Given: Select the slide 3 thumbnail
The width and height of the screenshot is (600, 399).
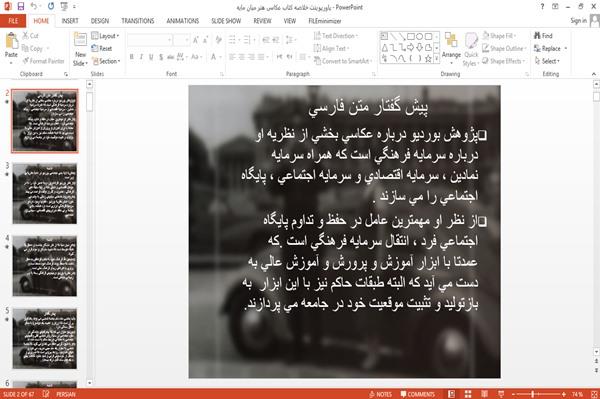Looking at the screenshot, I should click(45, 193).
